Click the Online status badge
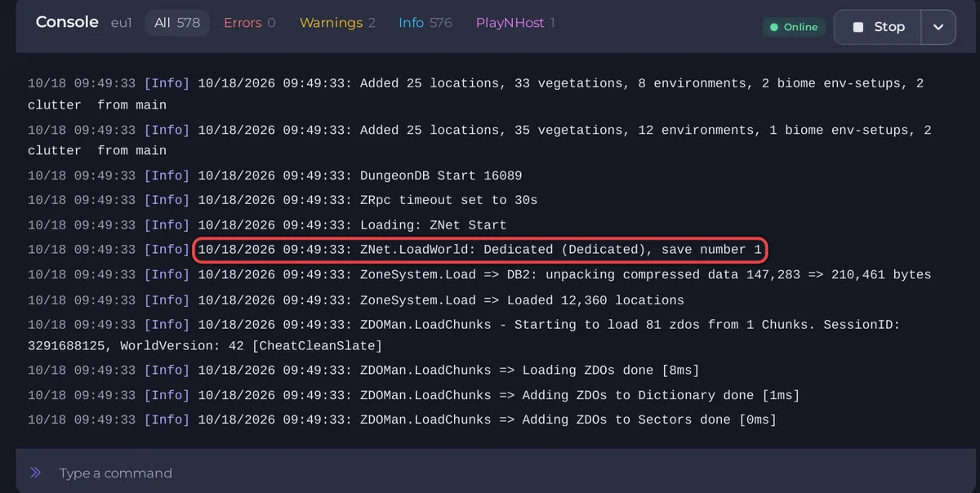Viewport: 980px width, 493px height. coord(794,27)
